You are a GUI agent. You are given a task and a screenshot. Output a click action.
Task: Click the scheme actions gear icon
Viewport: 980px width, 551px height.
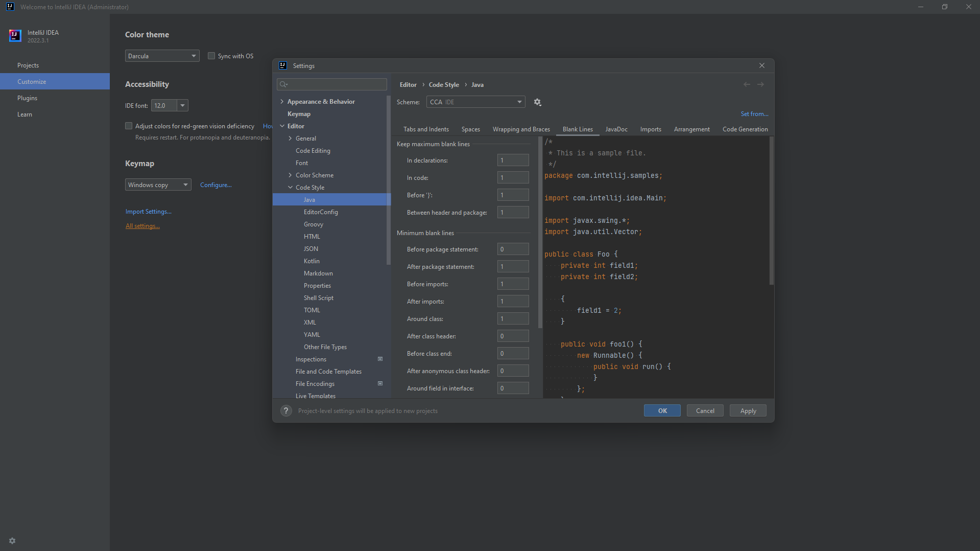coord(537,102)
